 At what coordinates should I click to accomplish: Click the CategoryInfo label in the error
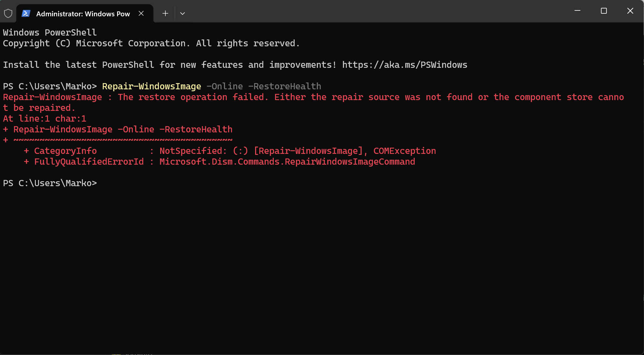pos(65,151)
